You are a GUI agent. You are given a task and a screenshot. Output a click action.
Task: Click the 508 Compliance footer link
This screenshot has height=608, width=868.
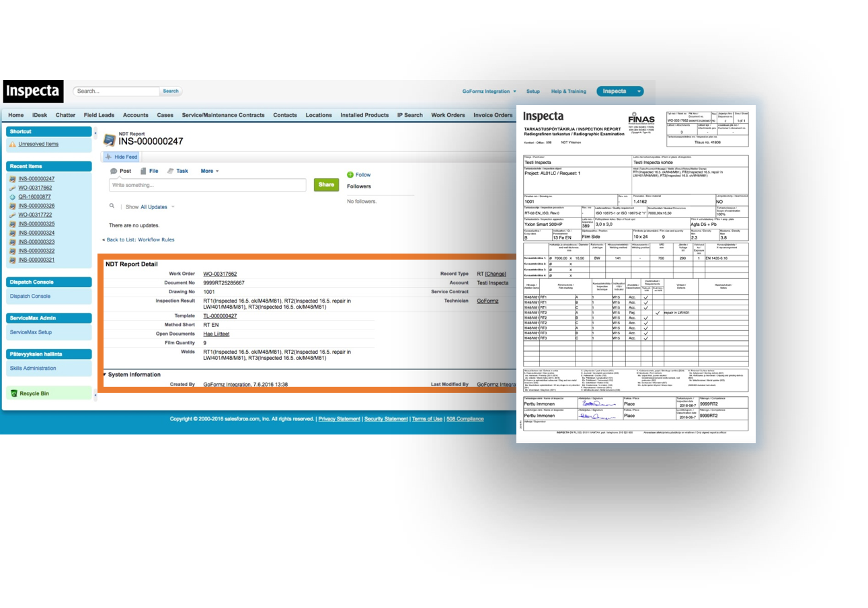click(x=465, y=418)
